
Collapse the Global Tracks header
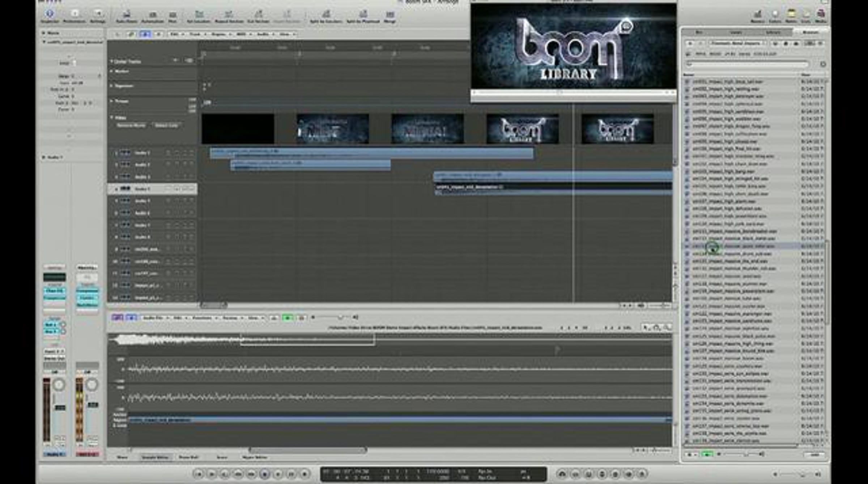click(111, 61)
